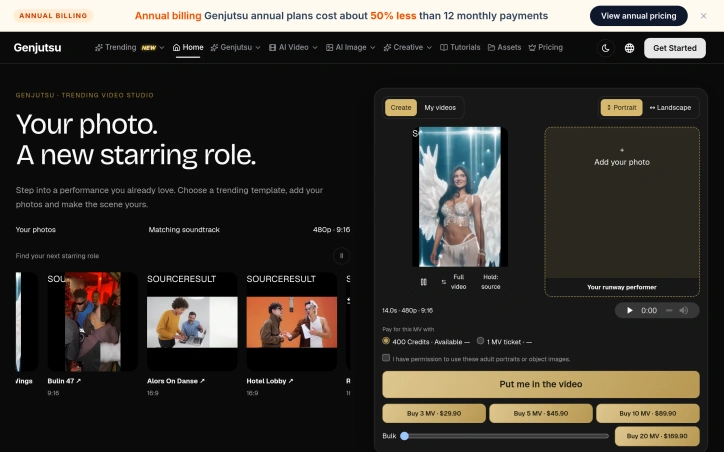The image size is (724, 452).
Task: Open the Hotel Lobby title link
Action: click(270, 381)
